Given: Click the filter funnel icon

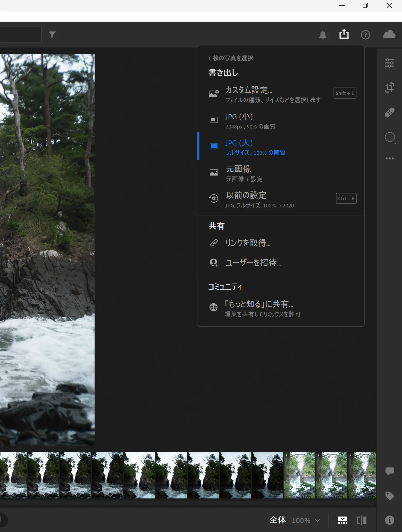Looking at the screenshot, I should coord(52,35).
